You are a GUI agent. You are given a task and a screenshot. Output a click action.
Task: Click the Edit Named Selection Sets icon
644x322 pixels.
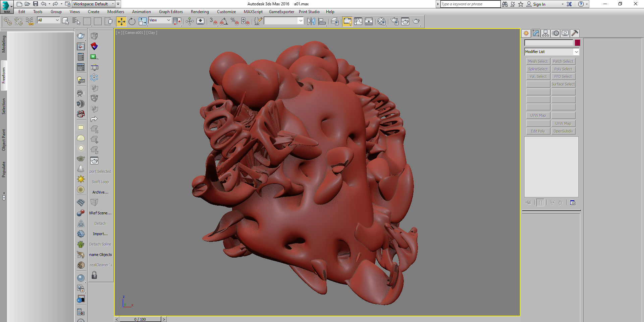tap(258, 21)
